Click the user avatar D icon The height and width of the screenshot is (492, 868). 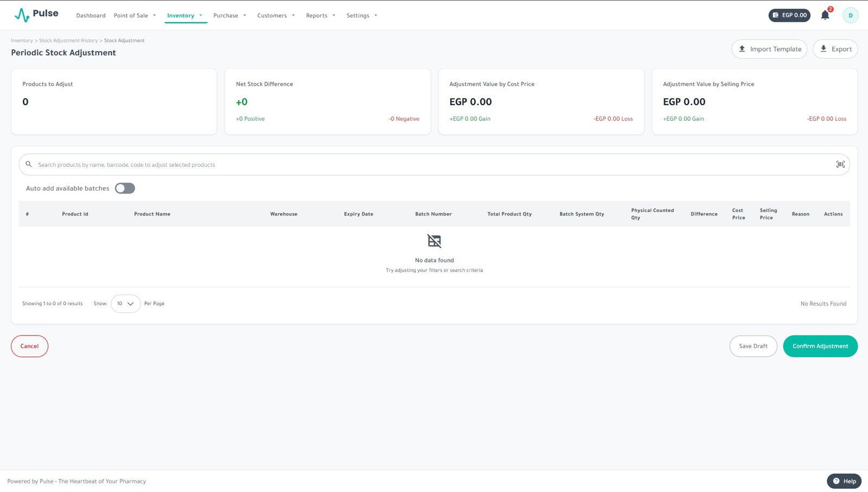tap(850, 15)
